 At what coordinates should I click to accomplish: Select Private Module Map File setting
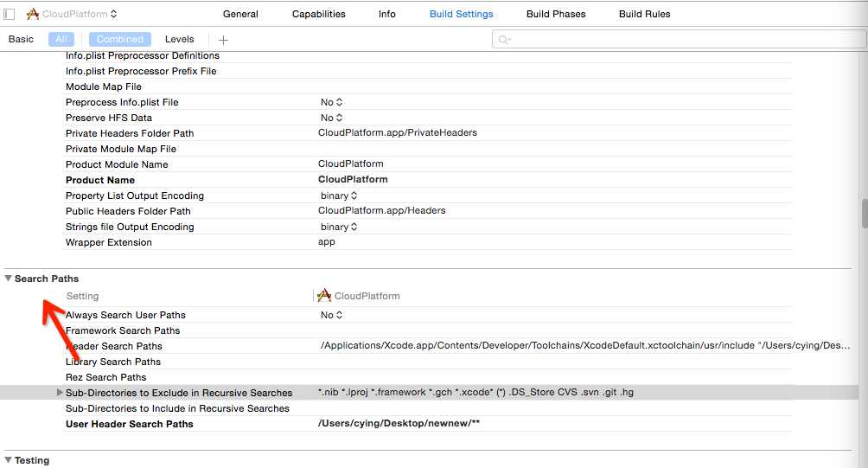tap(121, 149)
